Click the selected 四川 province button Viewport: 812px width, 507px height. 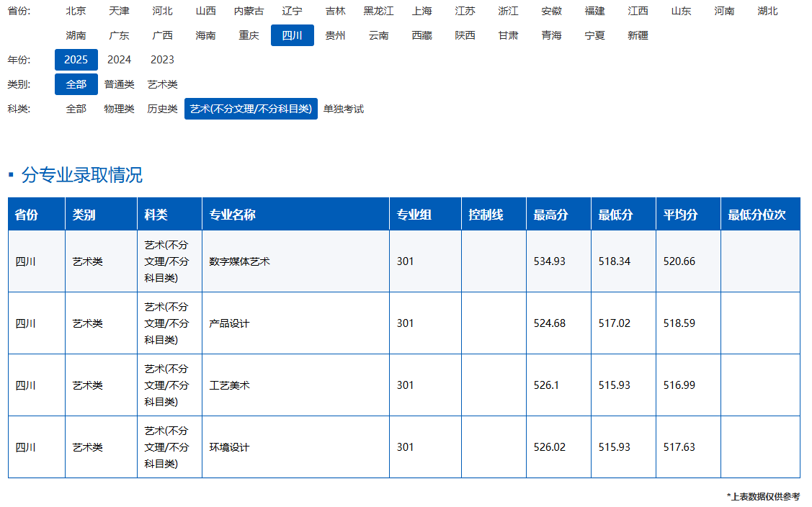tap(292, 35)
